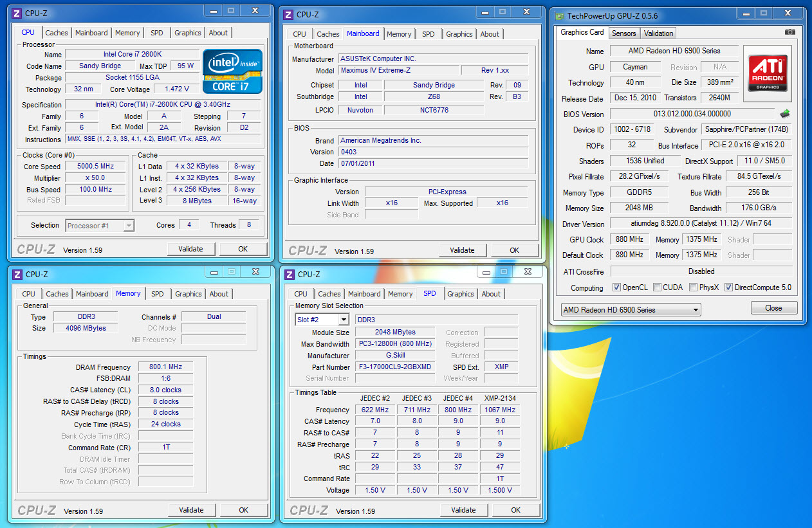Click Validate in the CPU tab window
The width and height of the screenshot is (812, 528).
[191, 249]
